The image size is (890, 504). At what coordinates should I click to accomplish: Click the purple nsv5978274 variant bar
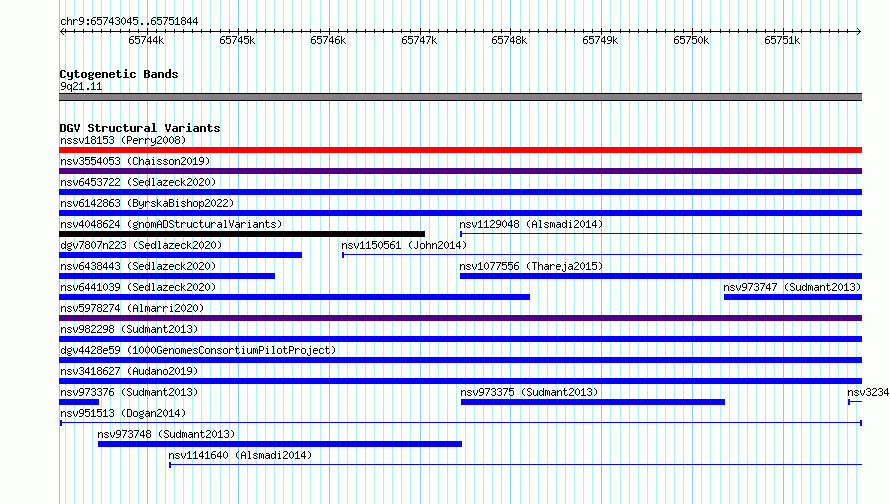[x=460, y=318]
